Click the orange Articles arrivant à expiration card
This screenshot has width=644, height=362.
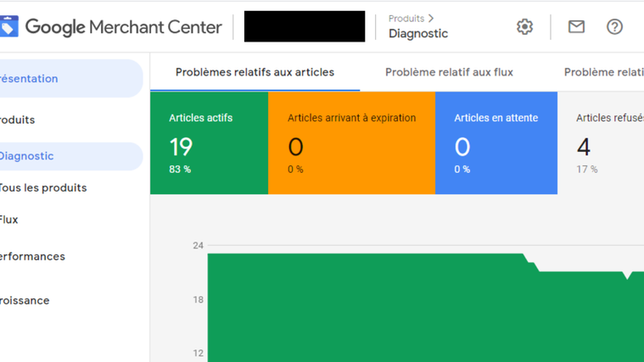click(x=351, y=142)
